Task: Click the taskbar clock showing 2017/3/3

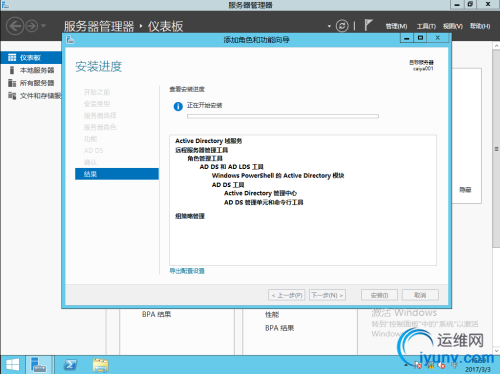Action: point(478,365)
